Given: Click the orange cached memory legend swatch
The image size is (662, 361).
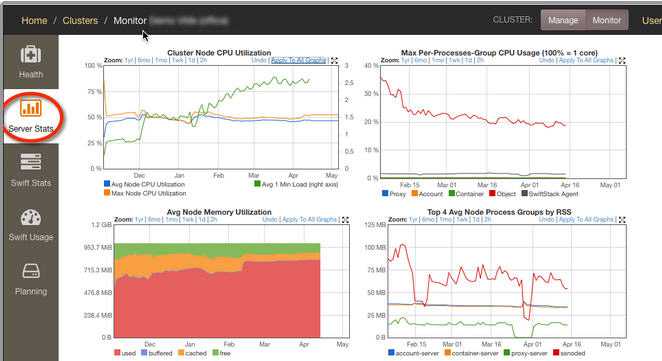Looking at the screenshot, I should (x=181, y=352).
